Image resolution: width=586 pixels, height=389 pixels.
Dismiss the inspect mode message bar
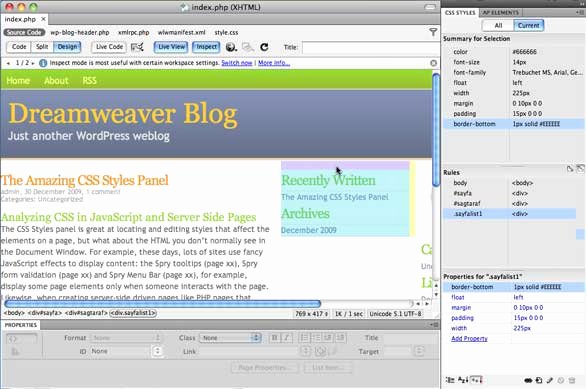[433, 63]
